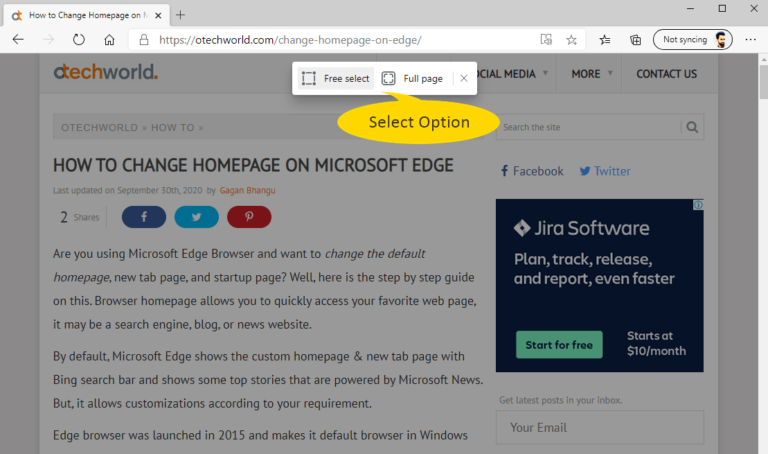
Task: Open author Gagan Bhangu link
Action: click(247, 191)
